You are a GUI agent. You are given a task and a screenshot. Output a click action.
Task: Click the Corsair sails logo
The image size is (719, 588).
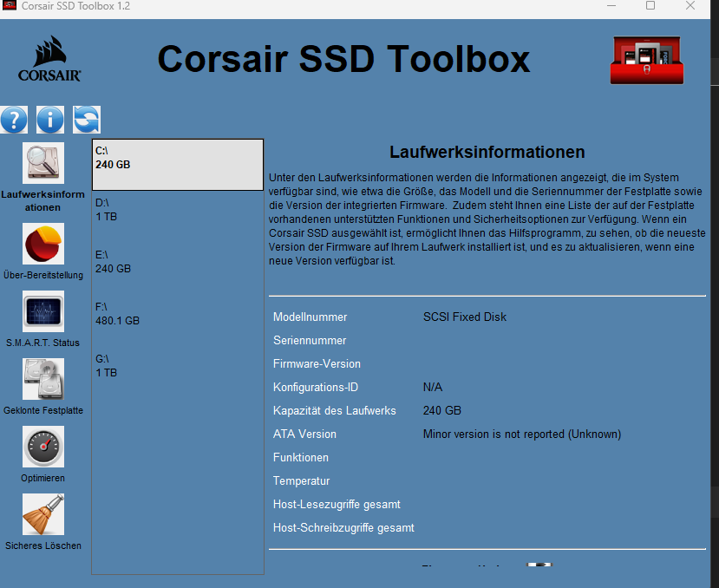pyautogui.click(x=49, y=59)
